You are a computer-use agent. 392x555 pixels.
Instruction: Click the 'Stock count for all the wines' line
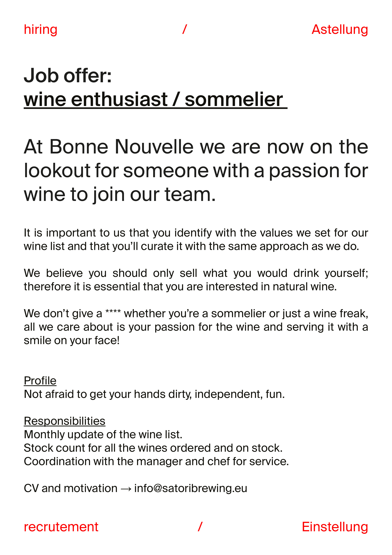pyautogui.click(x=153, y=448)
